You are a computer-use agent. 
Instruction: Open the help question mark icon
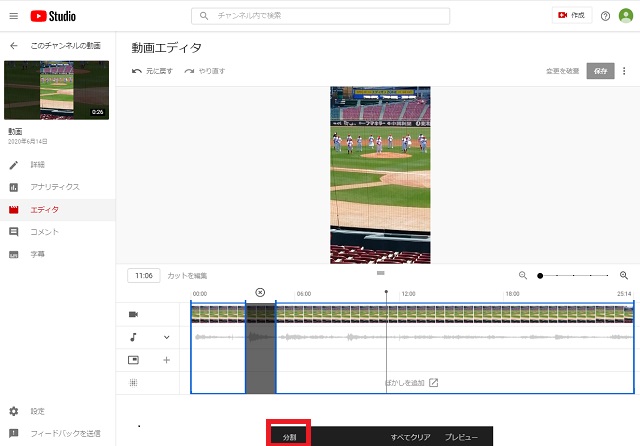[x=605, y=16]
